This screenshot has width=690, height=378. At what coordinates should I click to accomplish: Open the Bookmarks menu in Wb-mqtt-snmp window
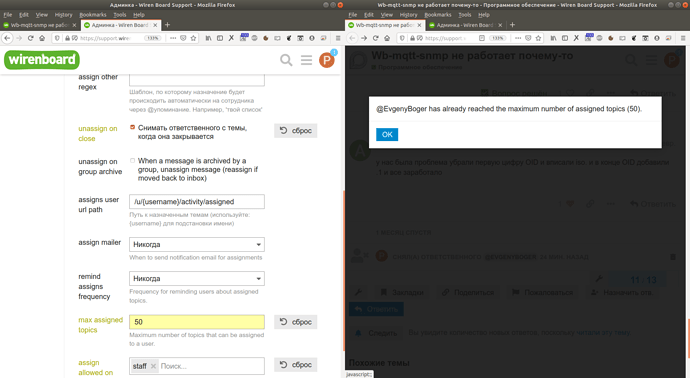click(x=438, y=15)
